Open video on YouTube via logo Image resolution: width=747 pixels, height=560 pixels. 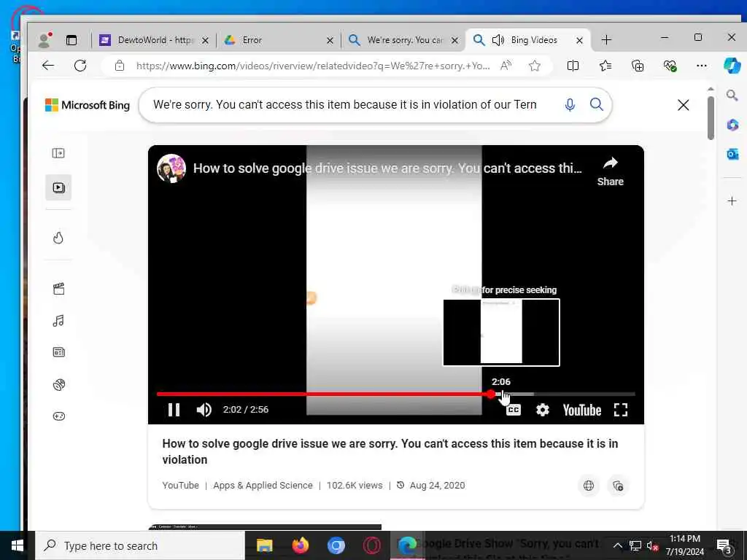click(581, 410)
